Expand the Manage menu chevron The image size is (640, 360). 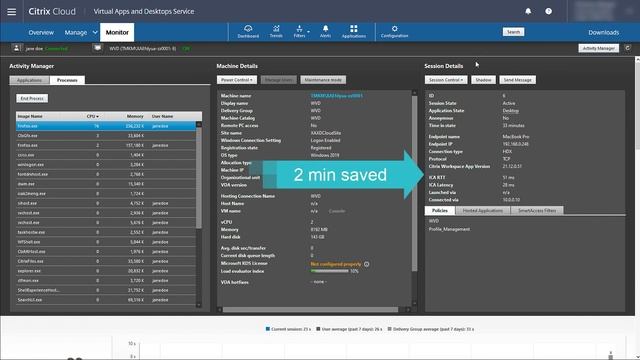click(95, 32)
